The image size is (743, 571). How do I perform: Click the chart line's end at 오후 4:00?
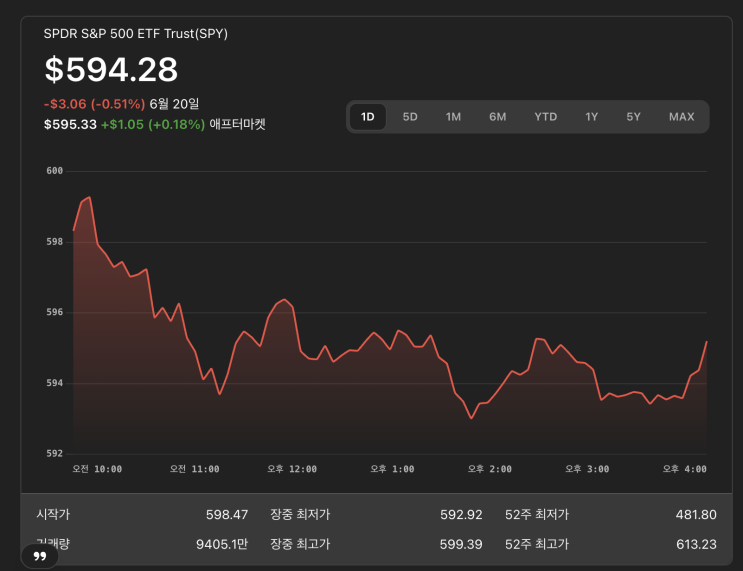click(x=707, y=341)
